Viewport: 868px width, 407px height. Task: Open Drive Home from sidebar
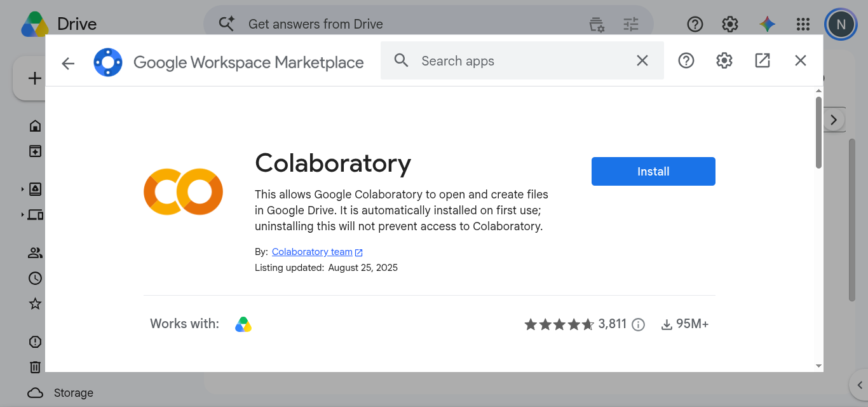click(36, 125)
